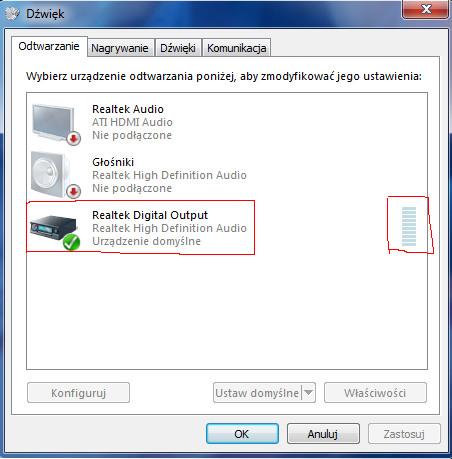Select the Odtwarzanie tab

[x=49, y=46]
